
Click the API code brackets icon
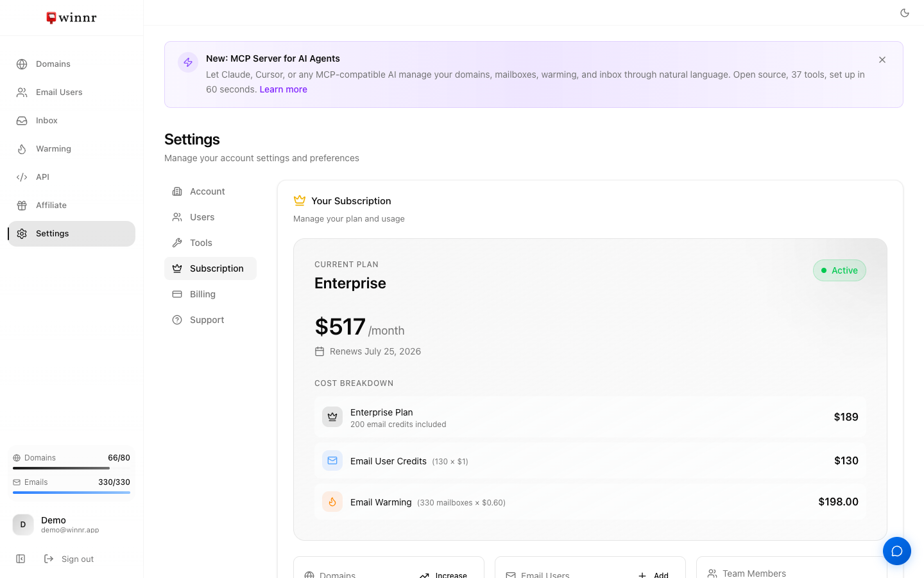[x=22, y=177]
